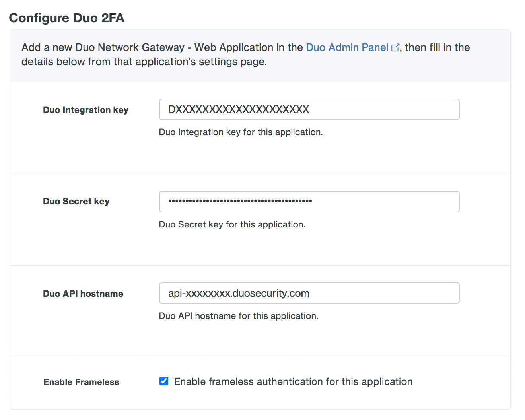
Task: Click the Duo Secret key label
Action: (x=76, y=201)
